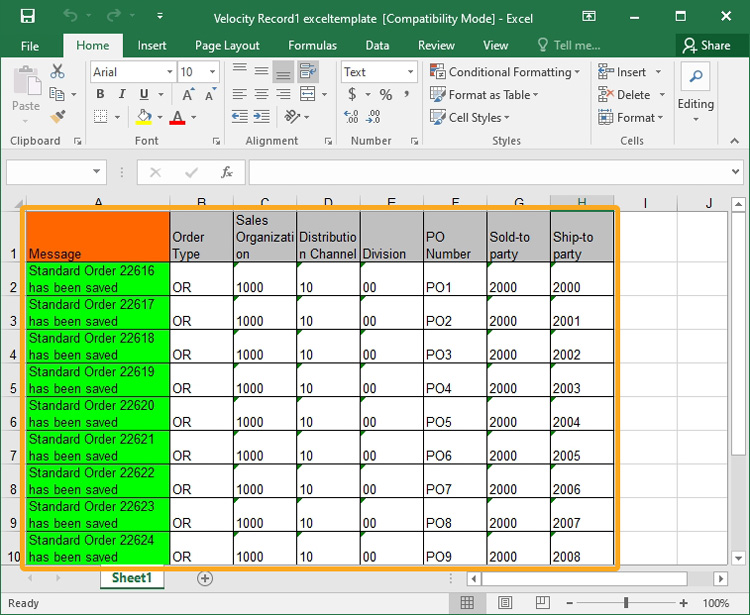The image size is (750, 615).
Task: Open Ribbon Display Options icon
Action: (589, 17)
